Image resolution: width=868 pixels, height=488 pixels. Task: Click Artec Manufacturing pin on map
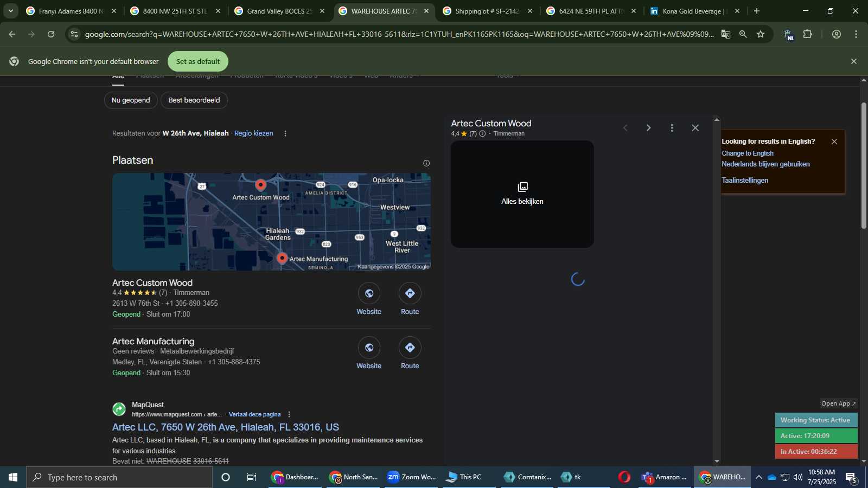point(282,259)
